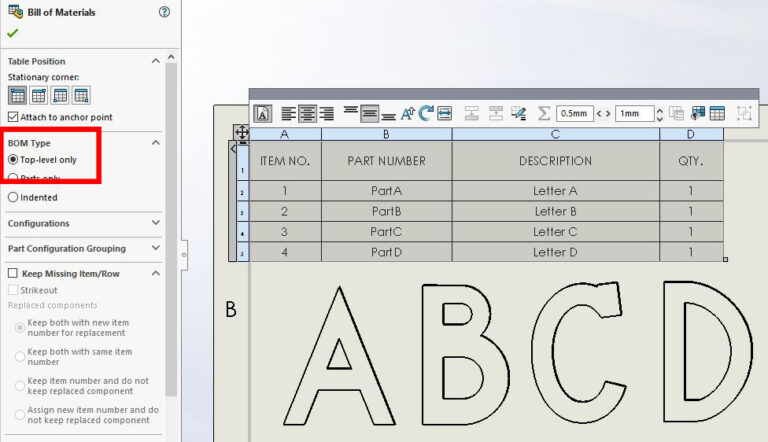Click the PartC cell in table
The width and height of the screenshot is (768, 442).
click(x=386, y=232)
